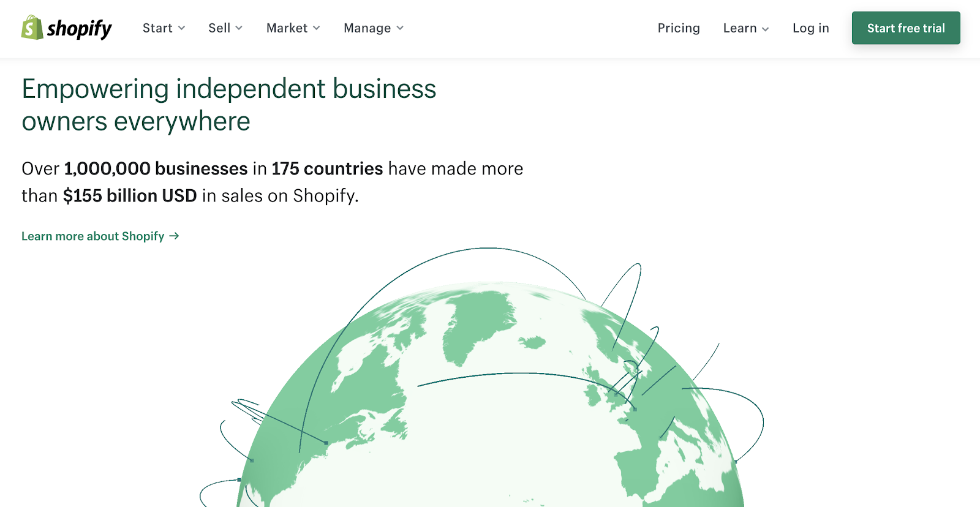Click the Shopify bag logo icon
Screen dimensions: 980x507
pyautogui.click(x=32, y=28)
